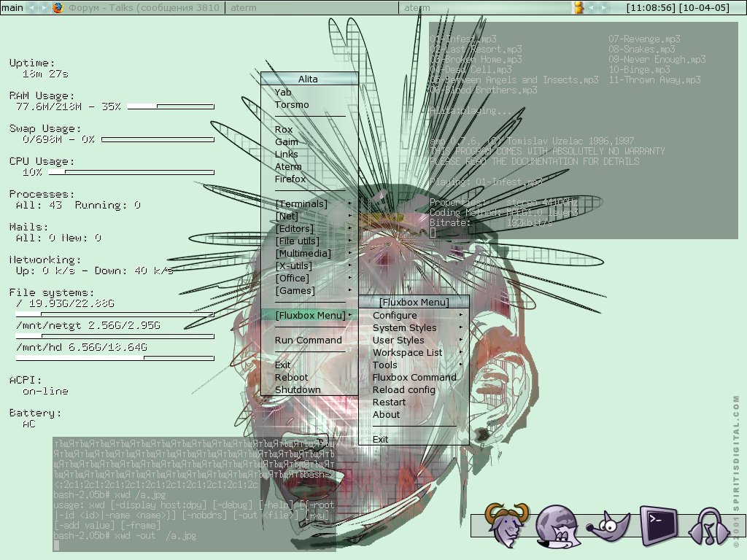
Task: Select Shutdown in the Alita menu
Action: pos(309,389)
